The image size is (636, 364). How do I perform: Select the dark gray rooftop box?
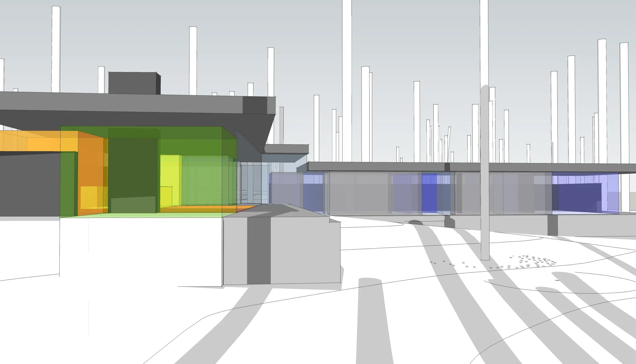point(135,83)
